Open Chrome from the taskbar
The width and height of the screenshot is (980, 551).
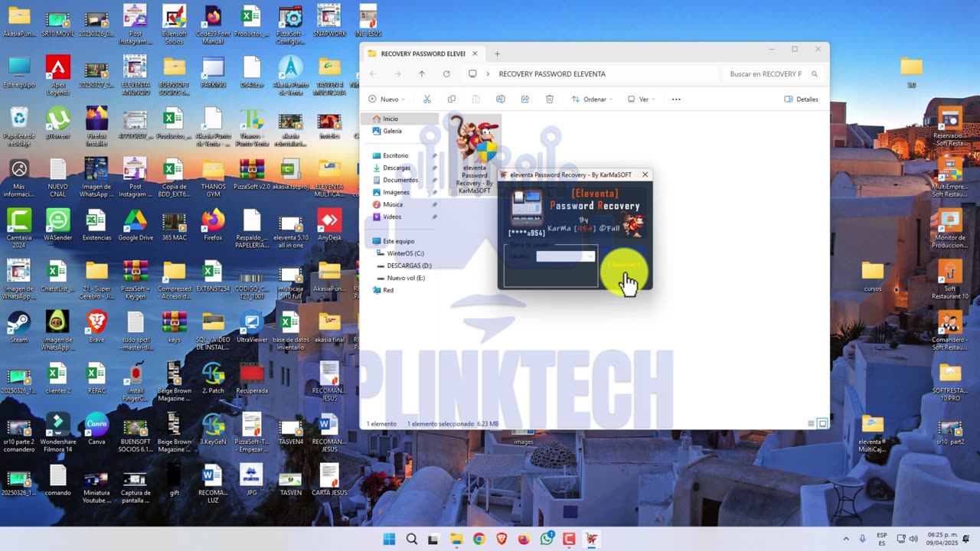click(x=479, y=539)
